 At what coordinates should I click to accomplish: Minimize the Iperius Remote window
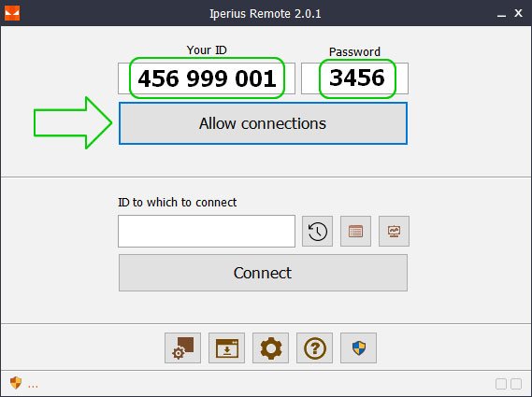501,14
